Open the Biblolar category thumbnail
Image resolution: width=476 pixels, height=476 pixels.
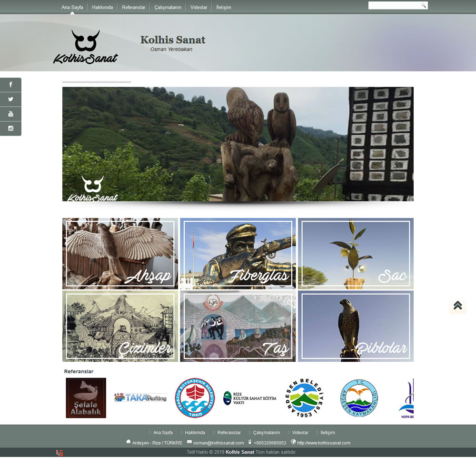356,326
